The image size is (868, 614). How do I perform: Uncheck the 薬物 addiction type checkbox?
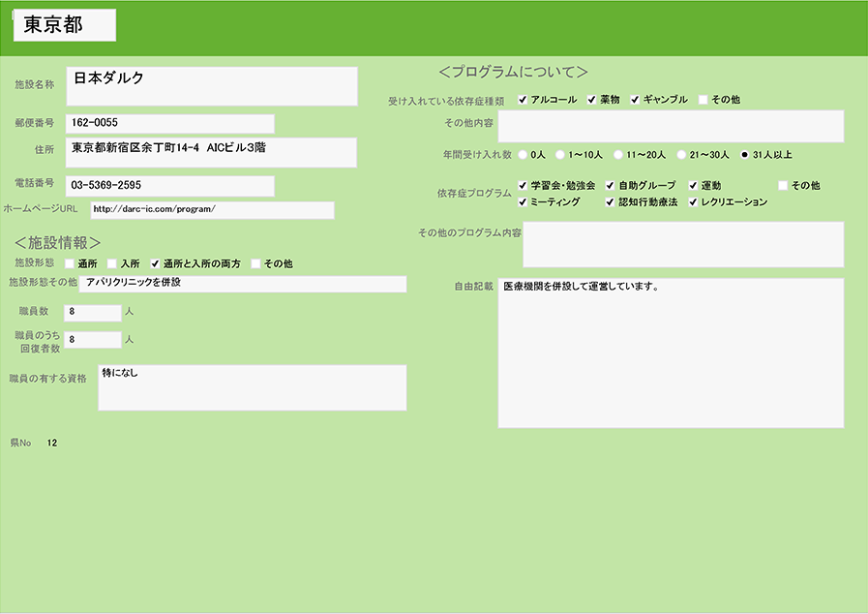591,100
